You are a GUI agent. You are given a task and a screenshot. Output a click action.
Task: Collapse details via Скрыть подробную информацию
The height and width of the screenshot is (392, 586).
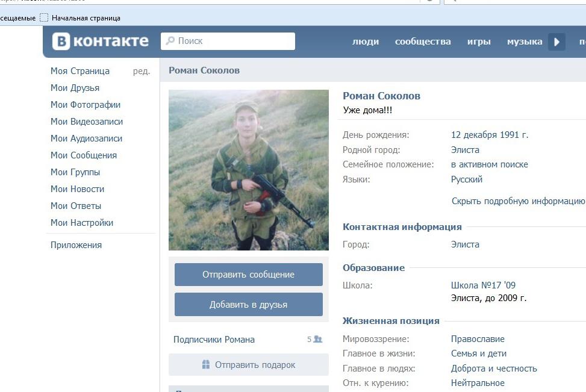click(518, 201)
